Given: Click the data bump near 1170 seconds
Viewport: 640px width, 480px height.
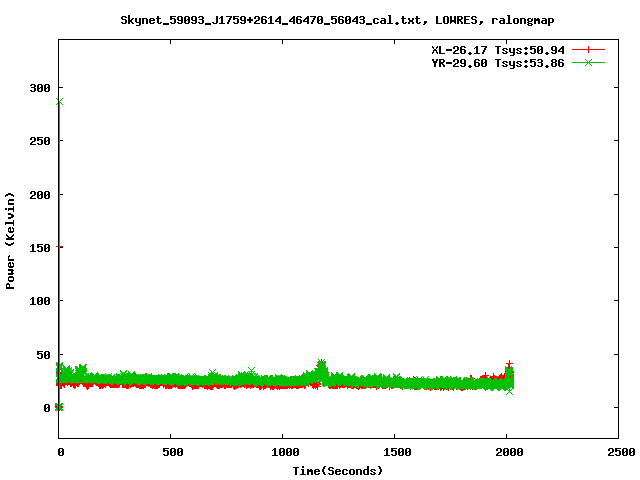Looking at the screenshot, I should [321, 370].
